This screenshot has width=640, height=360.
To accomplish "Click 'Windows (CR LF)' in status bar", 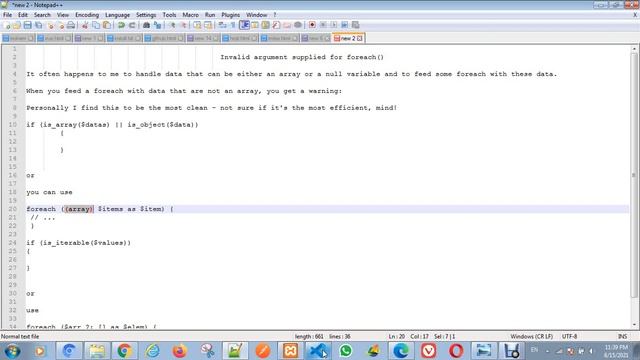I will pos(531,337).
